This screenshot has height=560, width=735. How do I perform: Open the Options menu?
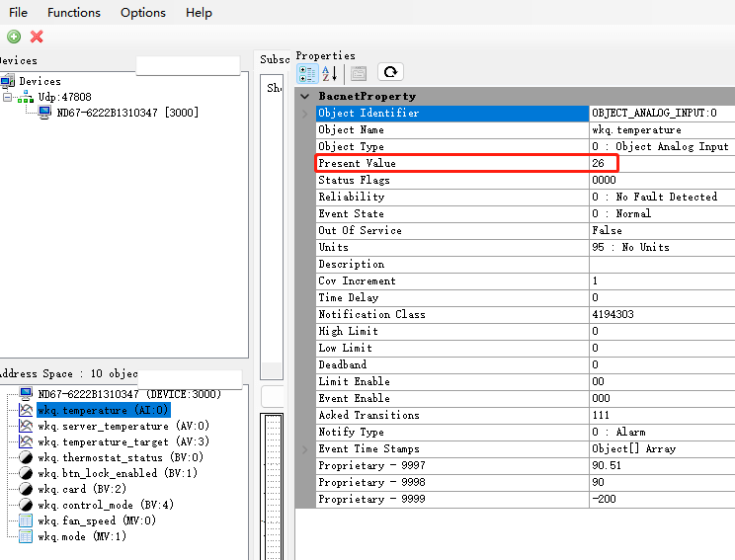pyautogui.click(x=143, y=13)
